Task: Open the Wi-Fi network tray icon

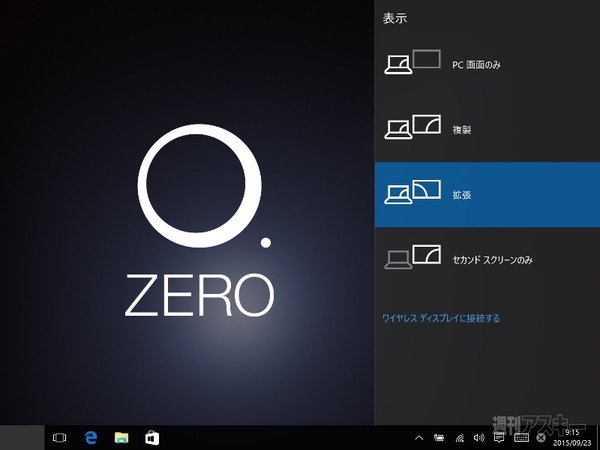Action: [x=460, y=438]
